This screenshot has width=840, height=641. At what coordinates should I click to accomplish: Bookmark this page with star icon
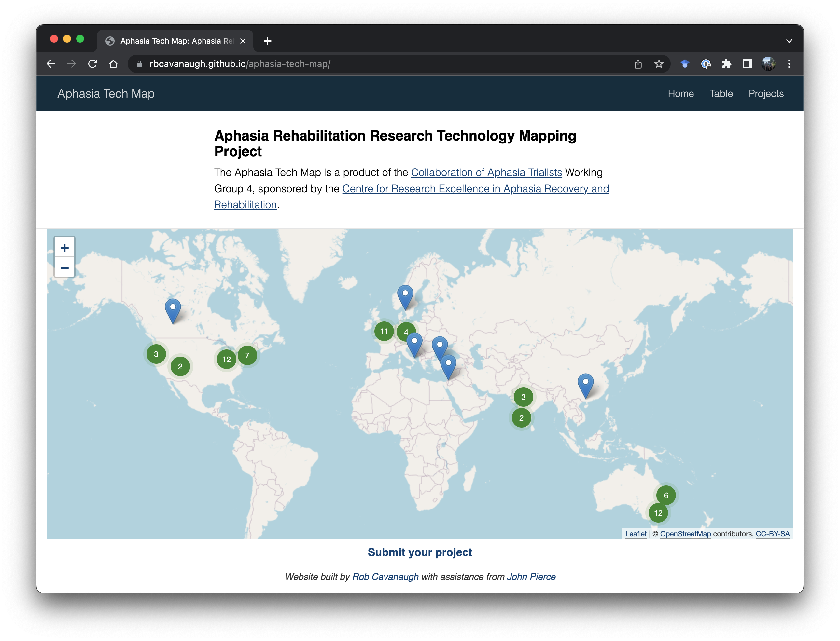pos(659,64)
